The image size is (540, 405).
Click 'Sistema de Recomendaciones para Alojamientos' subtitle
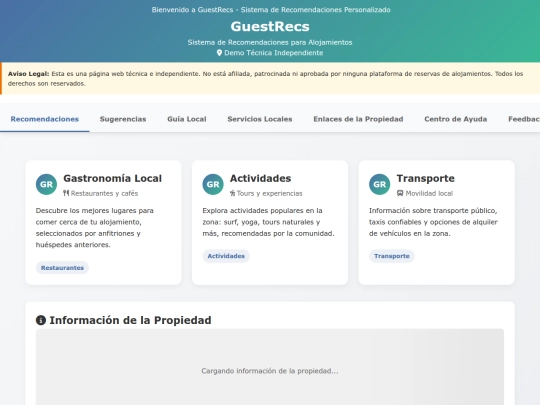[x=270, y=42]
